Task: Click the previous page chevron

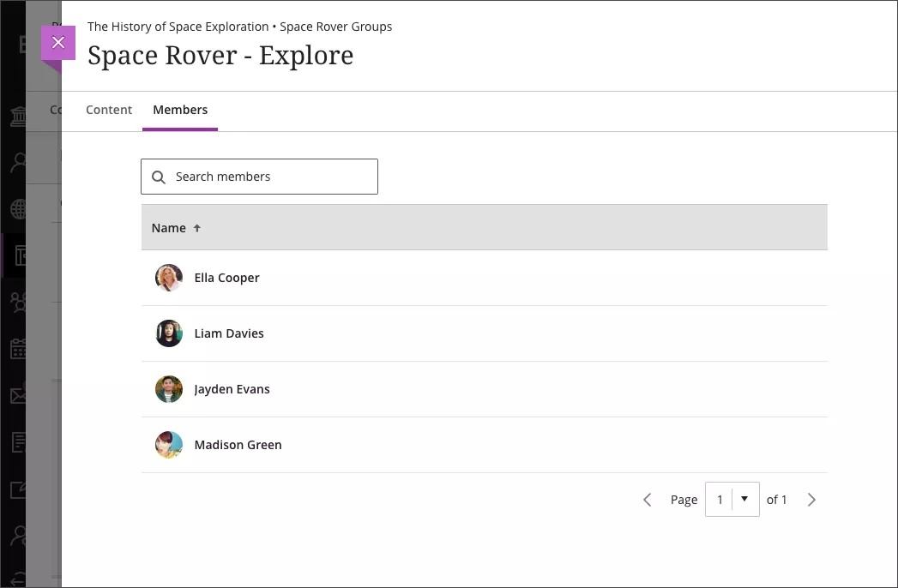Action: click(647, 499)
